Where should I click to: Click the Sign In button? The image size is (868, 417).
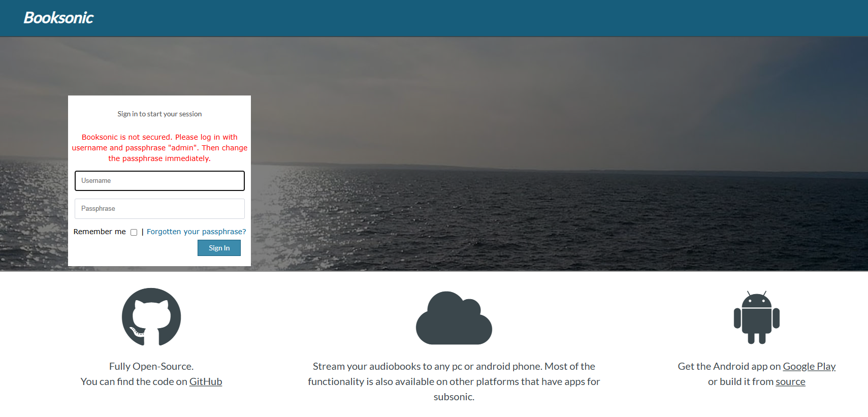tap(219, 248)
